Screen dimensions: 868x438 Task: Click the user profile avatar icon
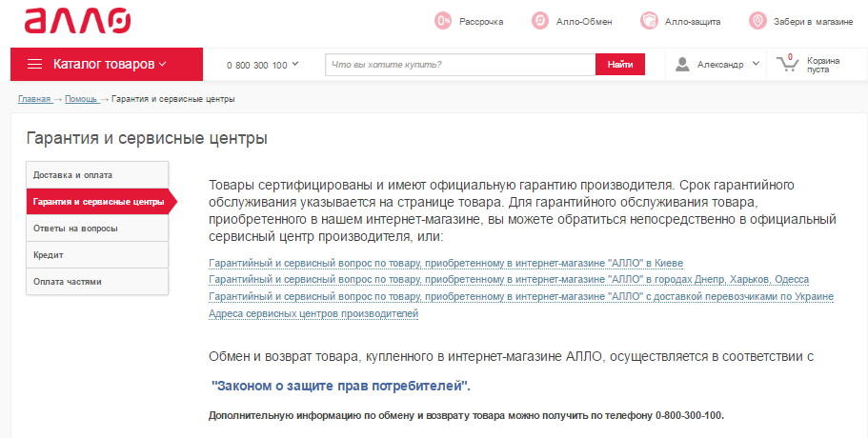click(682, 64)
